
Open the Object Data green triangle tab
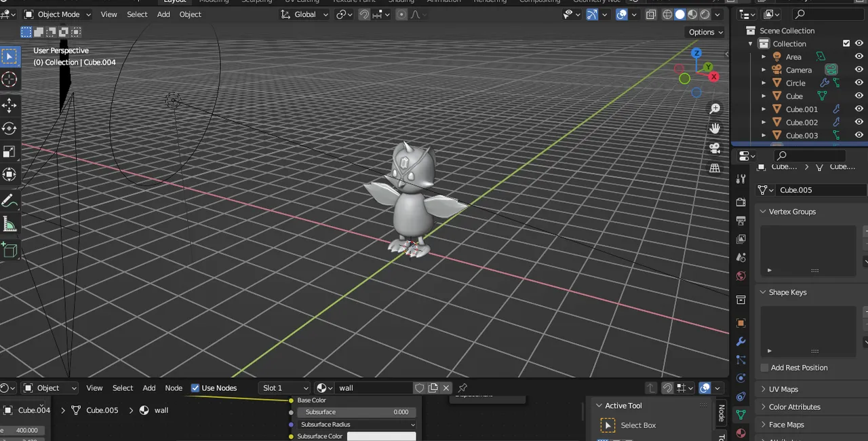(x=741, y=415)
